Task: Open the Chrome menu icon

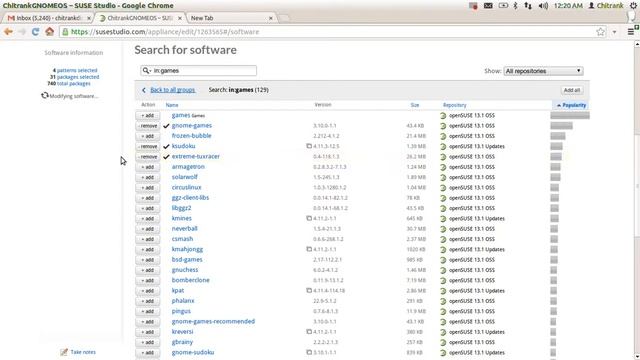Action: click(x=631, y=32)
